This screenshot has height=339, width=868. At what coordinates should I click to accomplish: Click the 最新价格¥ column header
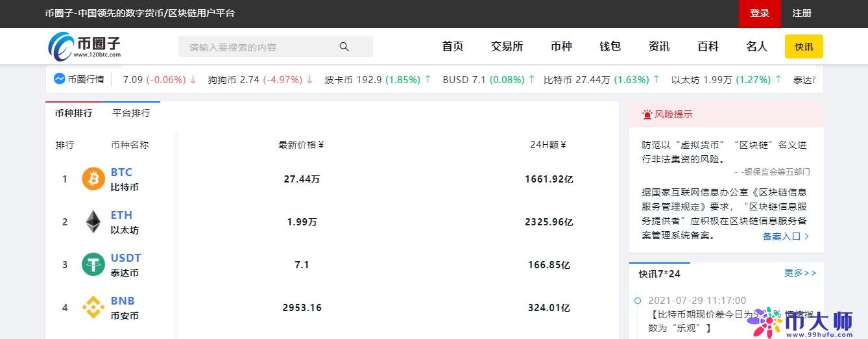(x=301, y=145)
